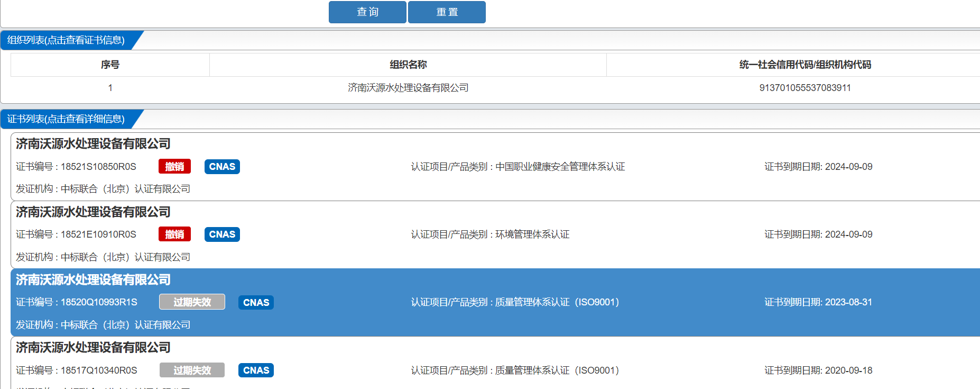Click the credit code 913701055537083911 cell
980x389 pixels.
tap(805, 88)
